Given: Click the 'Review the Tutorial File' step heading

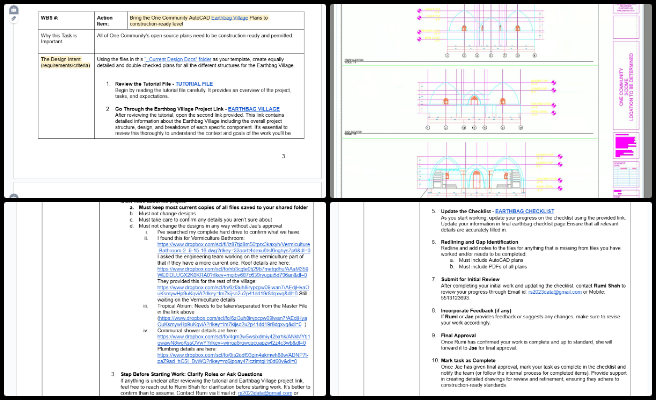Looking at the screenshot, I should point(144,84).
